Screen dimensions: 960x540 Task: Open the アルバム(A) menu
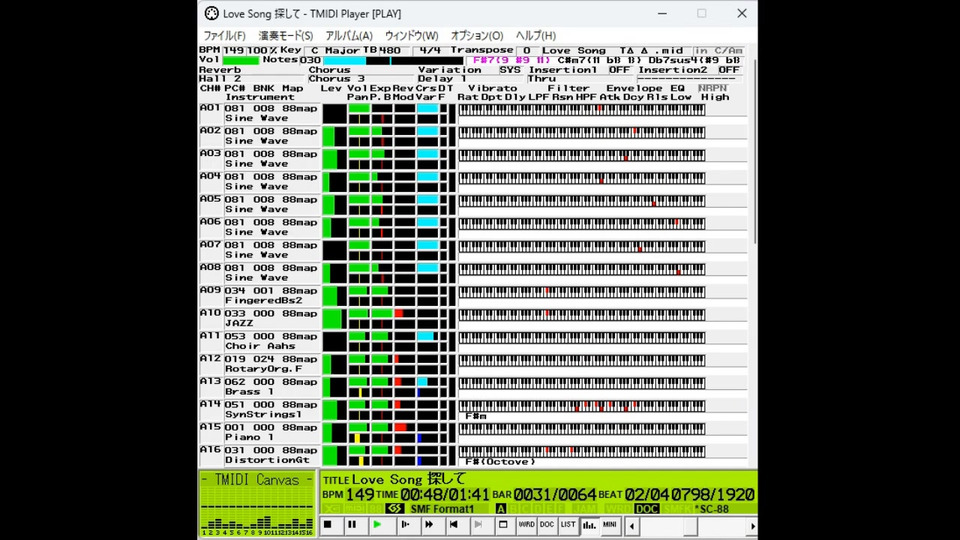pyautogui.click(x=349, y=36)
